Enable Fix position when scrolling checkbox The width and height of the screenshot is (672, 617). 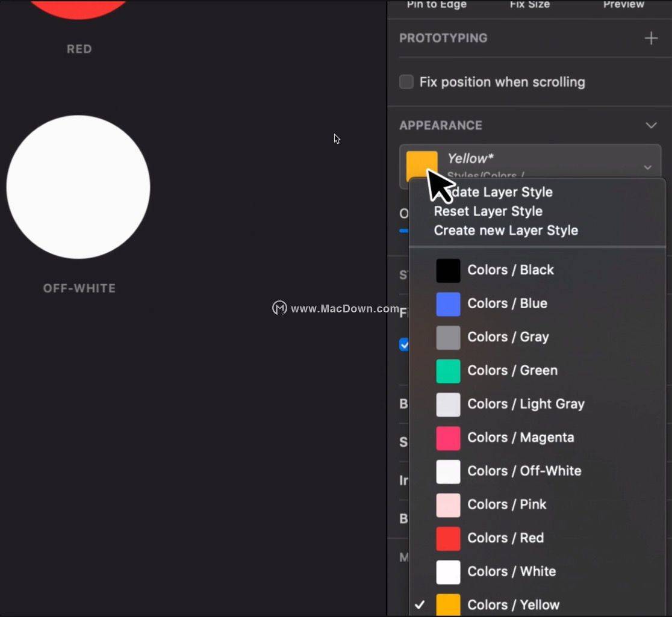pos(406,82)
